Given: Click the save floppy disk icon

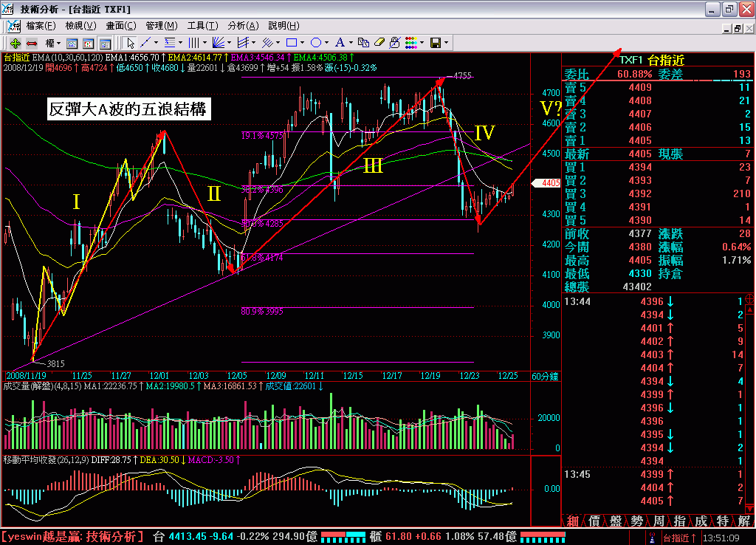Looking at the screenshot, I should coord(436,43).
